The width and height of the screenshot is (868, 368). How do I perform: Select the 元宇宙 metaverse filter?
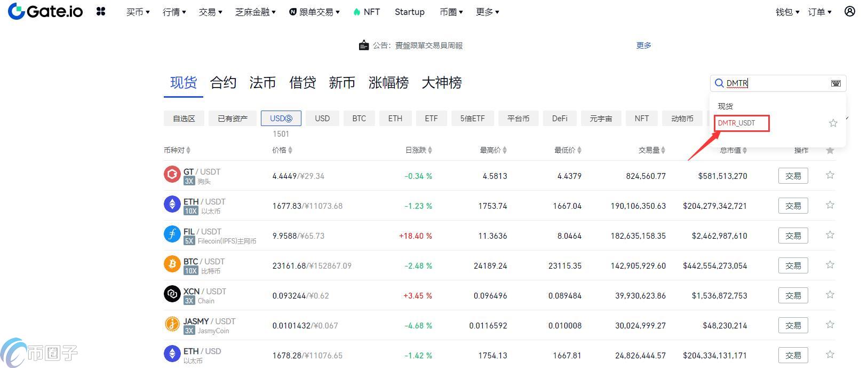click(x=601, y=119)
